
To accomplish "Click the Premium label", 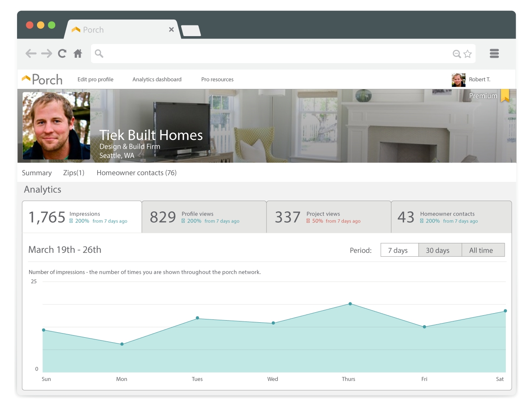I will [483, 96].
